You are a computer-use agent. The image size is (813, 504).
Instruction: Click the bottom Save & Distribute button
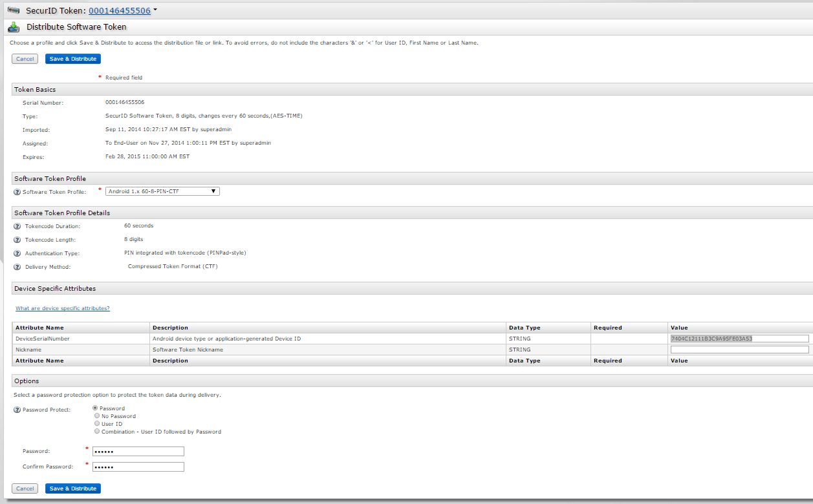click(x=73, y=488)
